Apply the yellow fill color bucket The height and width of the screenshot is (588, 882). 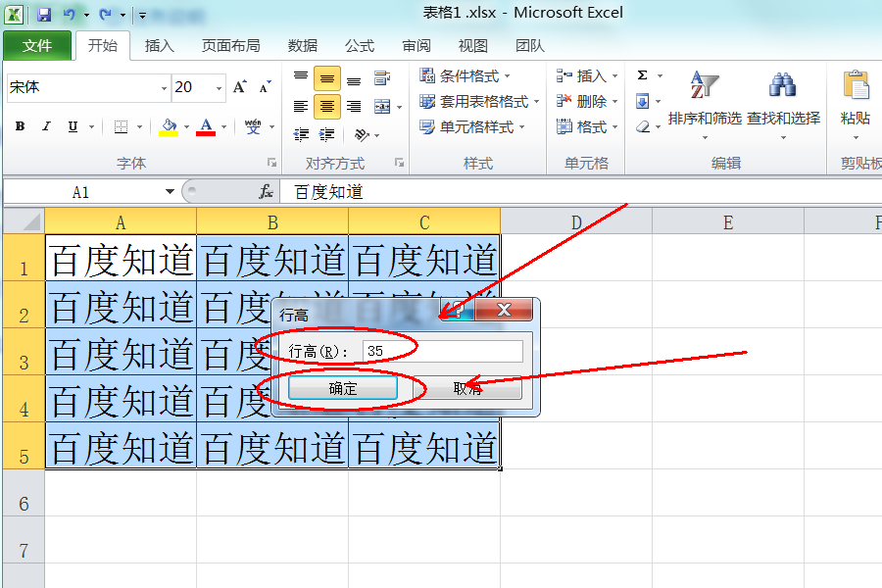tap(169, 126)
